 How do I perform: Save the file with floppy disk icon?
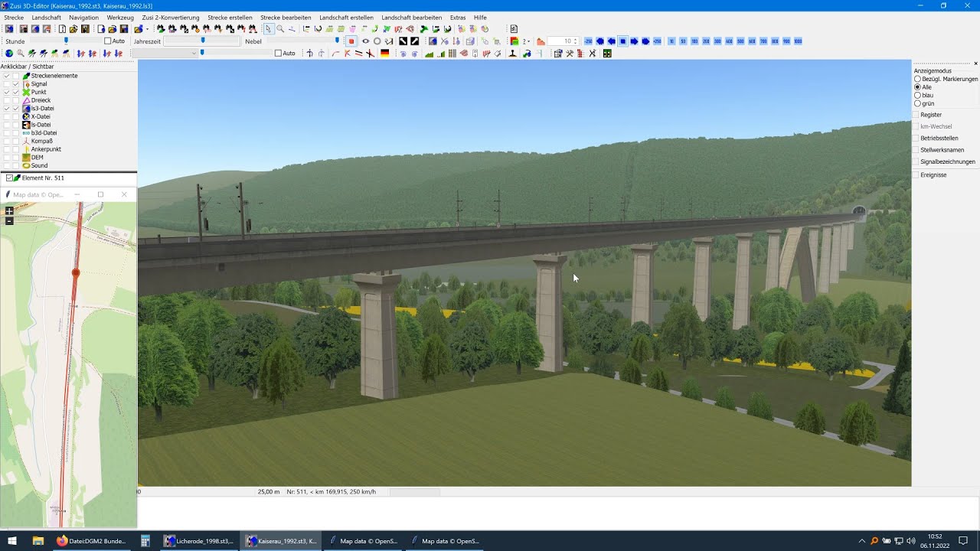pos(123,29)
